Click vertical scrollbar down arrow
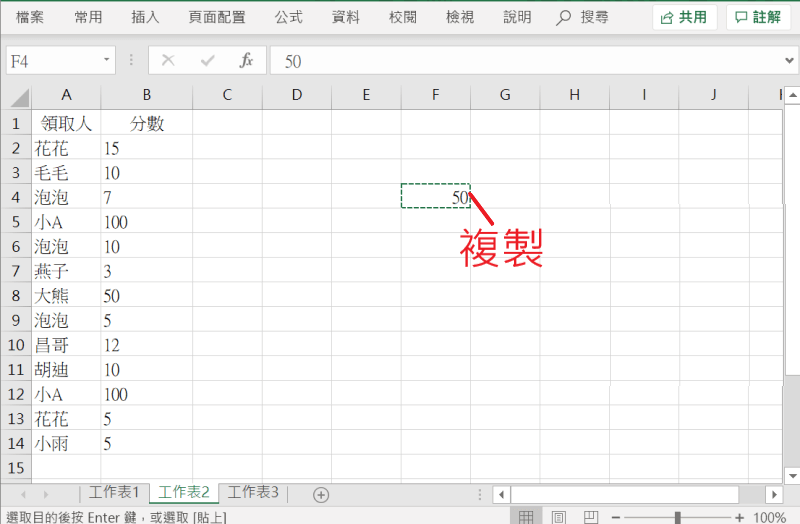The width and height of the screenshot is (800, 524). tap(792, 476)
